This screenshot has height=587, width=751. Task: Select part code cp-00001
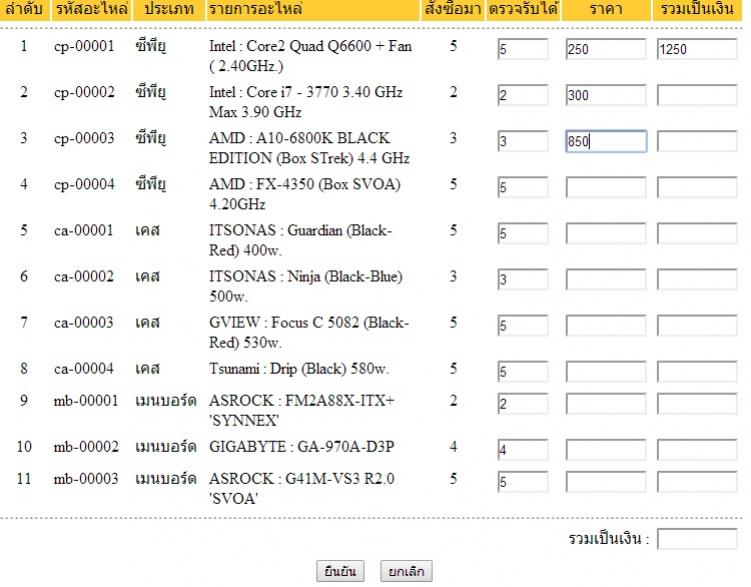click(84, 46)
